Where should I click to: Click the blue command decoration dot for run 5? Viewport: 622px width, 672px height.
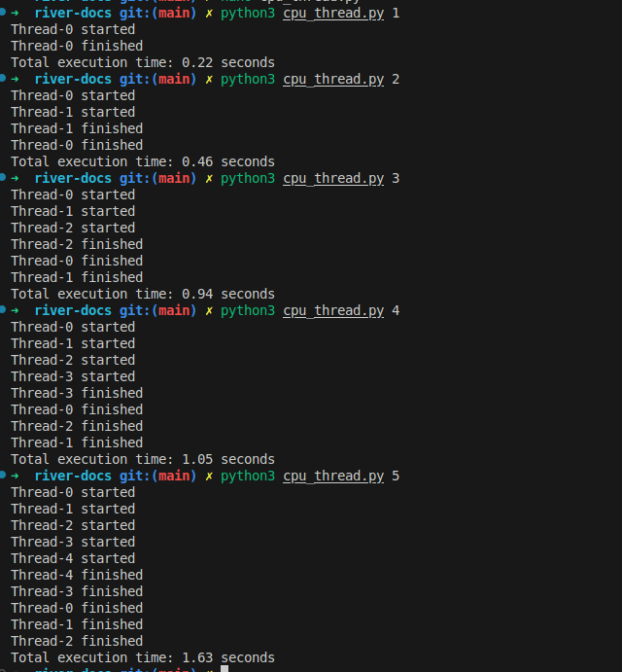pyautogui.click(x=3, y=475)
